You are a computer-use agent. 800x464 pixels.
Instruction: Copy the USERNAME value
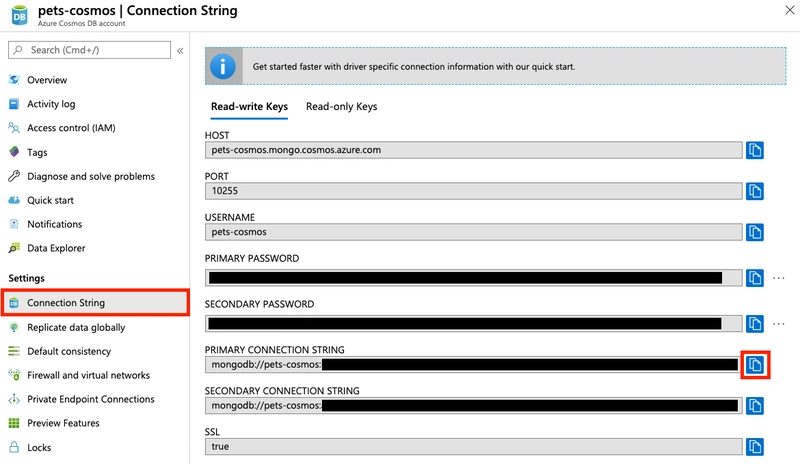pos(755,232)
